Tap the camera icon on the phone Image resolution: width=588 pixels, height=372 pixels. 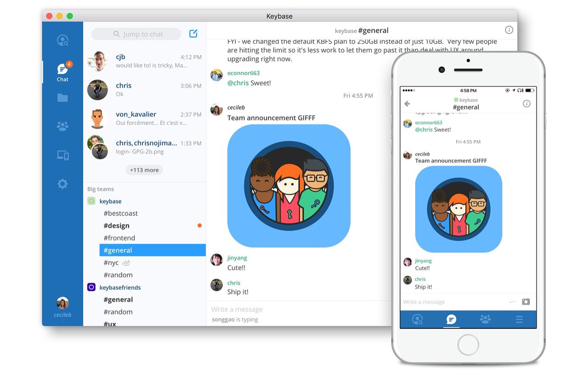coord(526,302)
